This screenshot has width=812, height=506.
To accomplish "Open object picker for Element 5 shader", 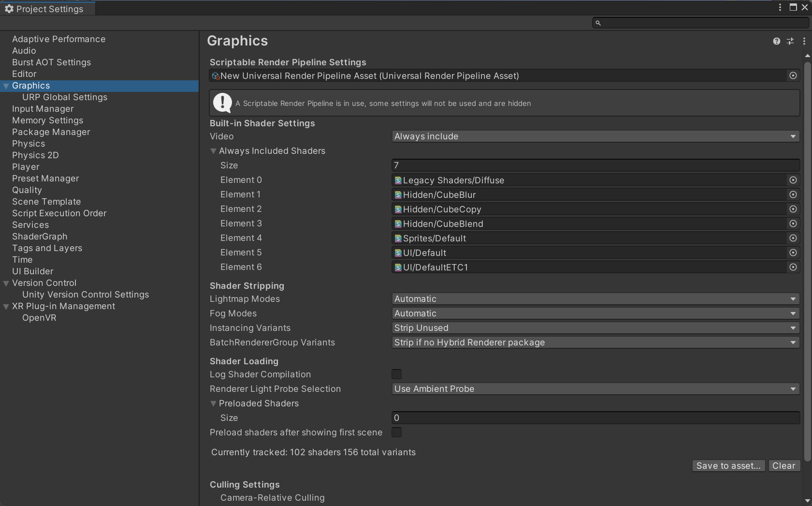I will 793,253.
